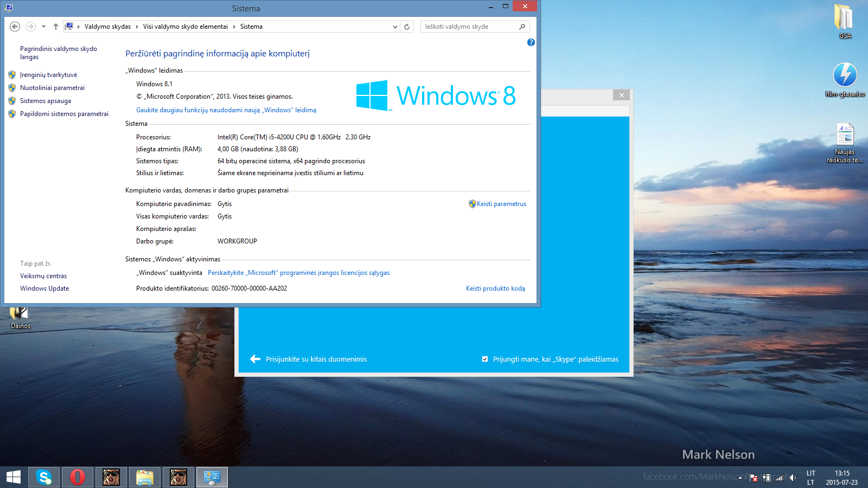Open 'Veiksmų centras' link
Screen dimensions: 868x488
(x=43, y=276)
